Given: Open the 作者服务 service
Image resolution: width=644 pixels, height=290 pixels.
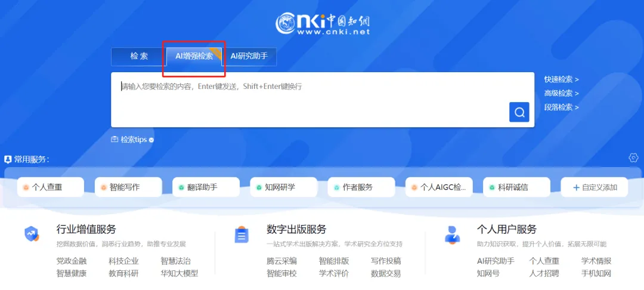Looking at the screenshot, I should tap(361, 187).
